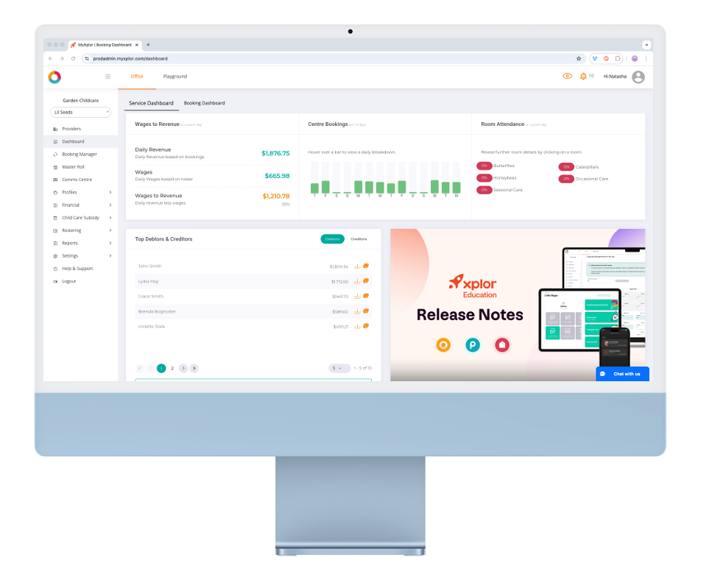
Task: Reload the page with the refresh icon
Action: click(74, 59)
